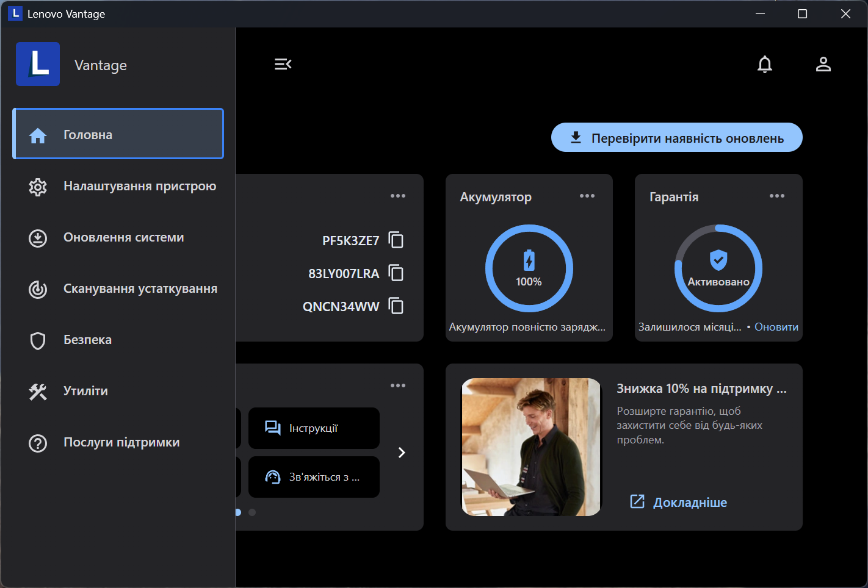This screenshot has width=868, height=588.
Task: Select the second carousel page dot
Action: coord(252,512)
